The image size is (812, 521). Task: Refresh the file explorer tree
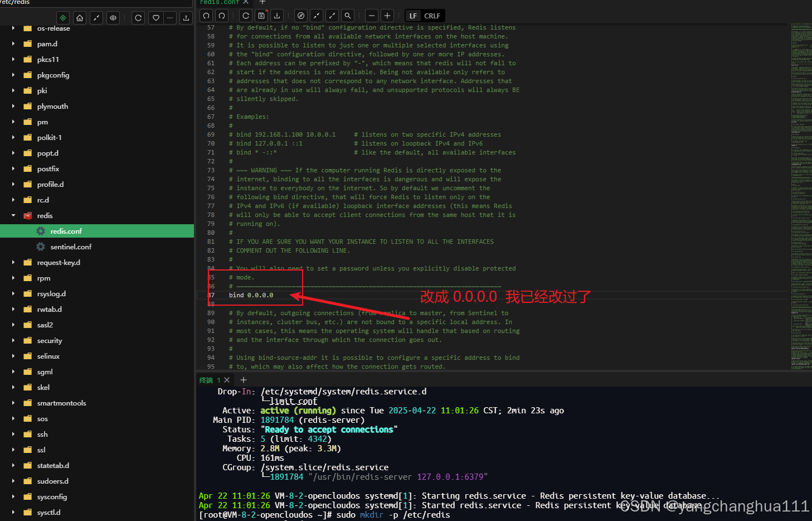point(138,18)
